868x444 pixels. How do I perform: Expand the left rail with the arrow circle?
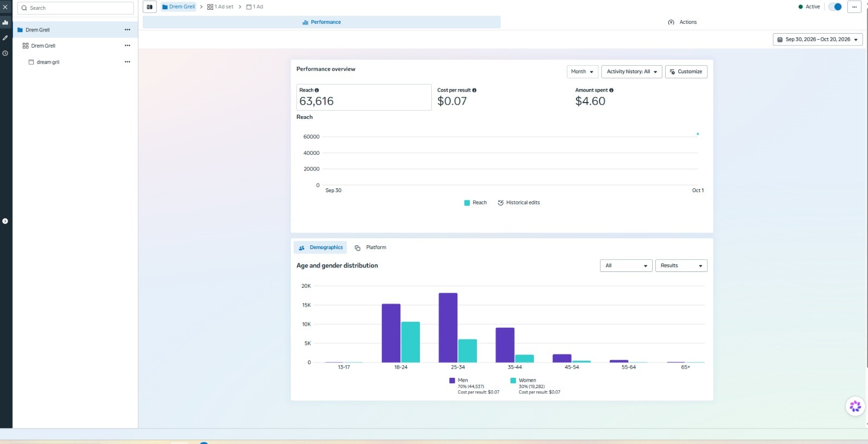coord(5,221)
